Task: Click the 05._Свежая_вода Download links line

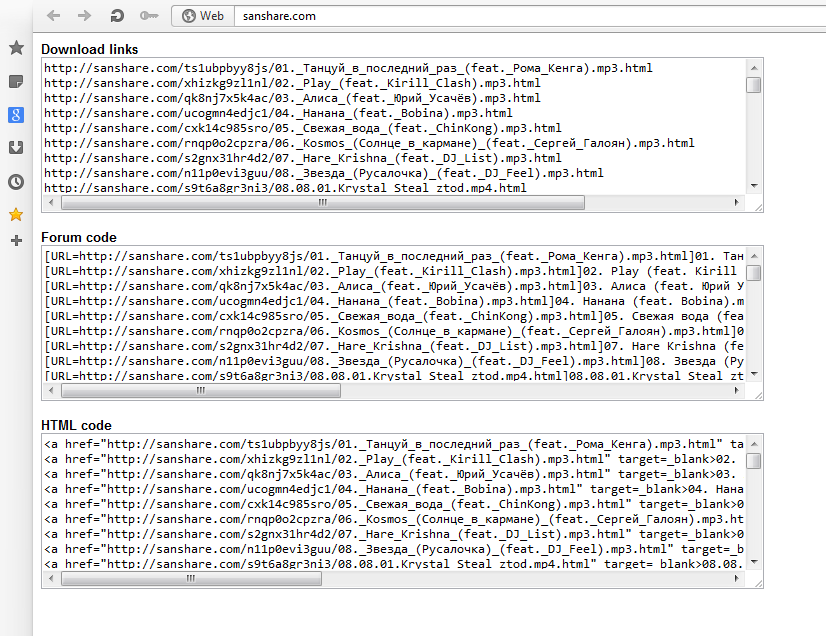Action: point(303,128)
